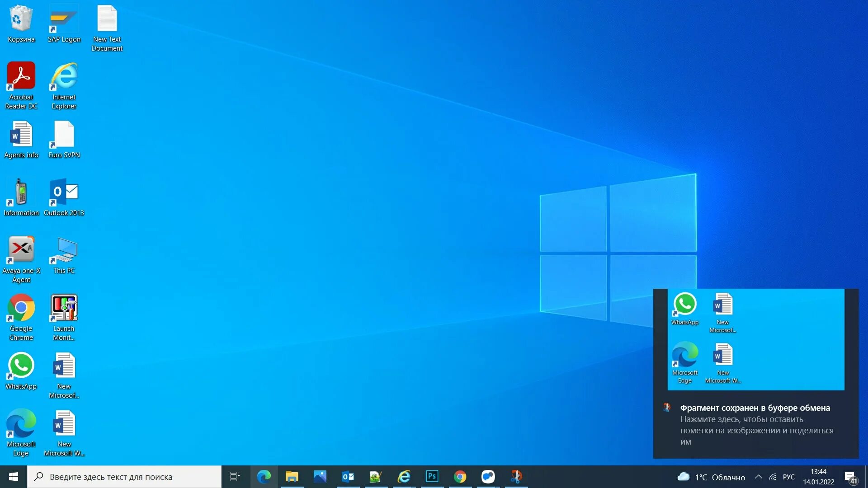868x488 pixels.
Task: Click the taskbar search field
Action: point(124,477)
